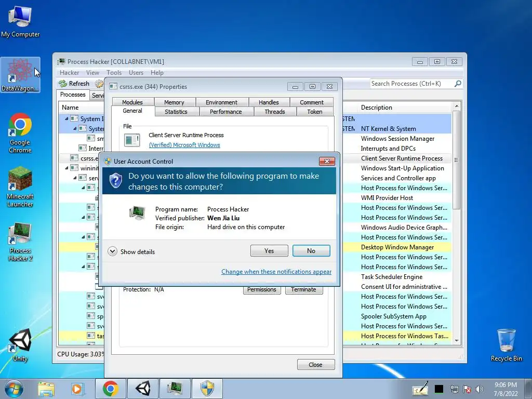This screenshot has height=399, width=532.
Task: Click the network tray icon
Action: [454, 389]
